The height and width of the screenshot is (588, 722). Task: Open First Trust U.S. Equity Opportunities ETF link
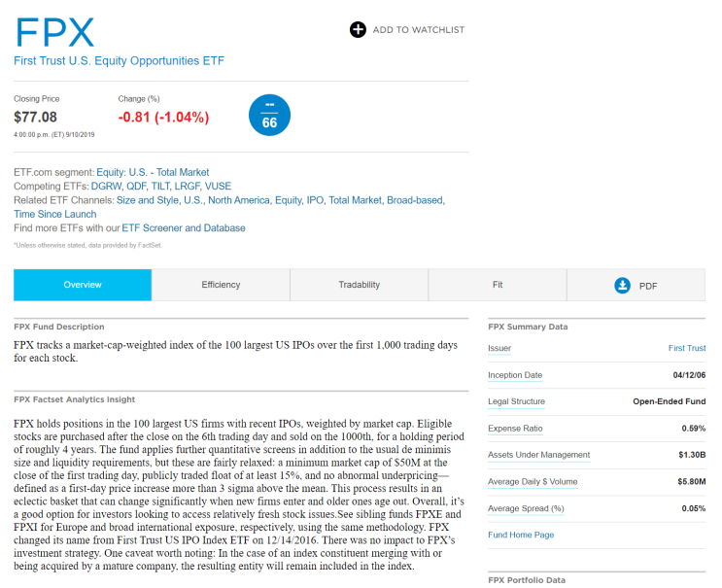[x=119, y=61]
